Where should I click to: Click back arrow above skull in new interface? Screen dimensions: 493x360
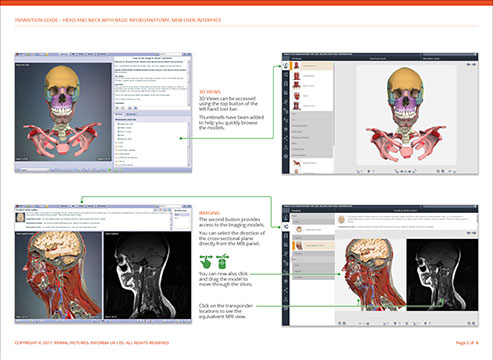(469, 64)
